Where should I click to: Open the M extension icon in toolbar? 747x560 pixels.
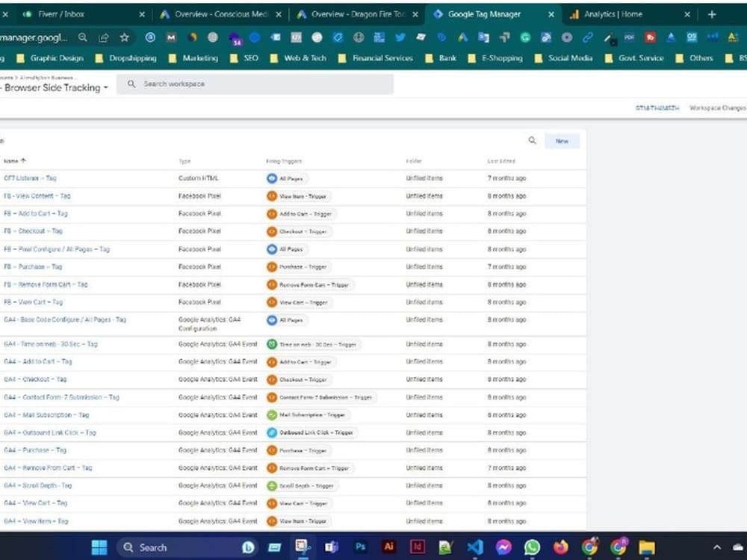171,37
